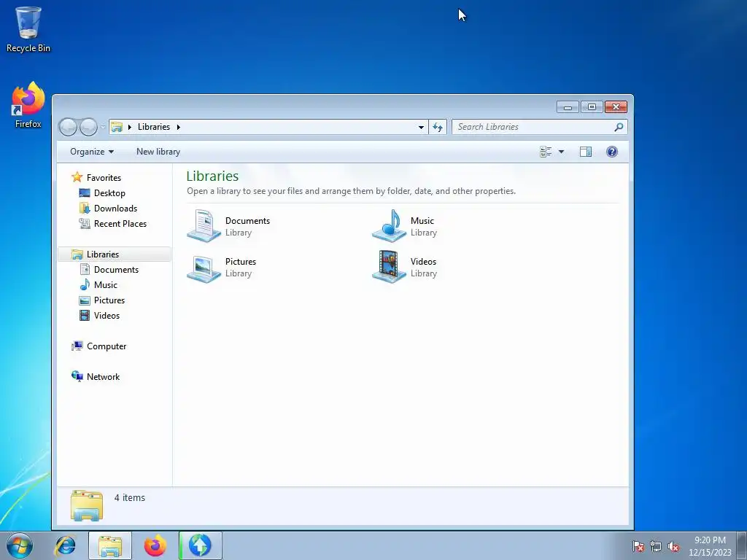Click the network status tray icon
The image size is (747, 560).
coord(656,546)
